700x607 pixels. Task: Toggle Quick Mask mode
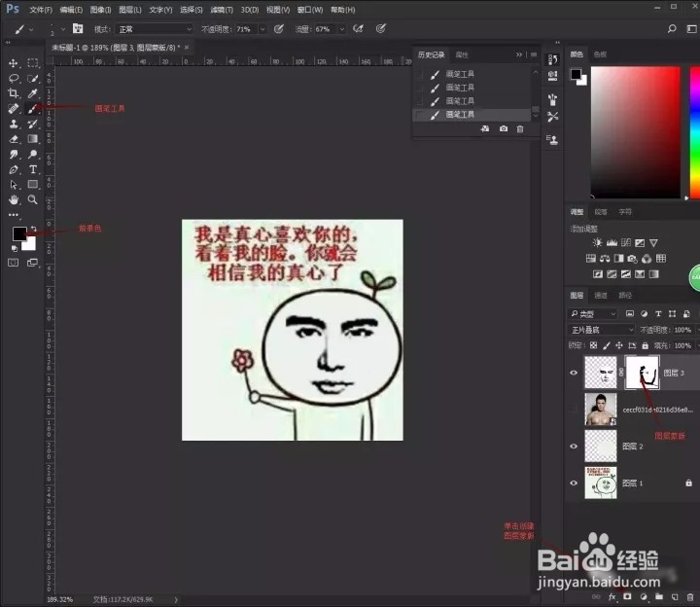click(14, 263)
